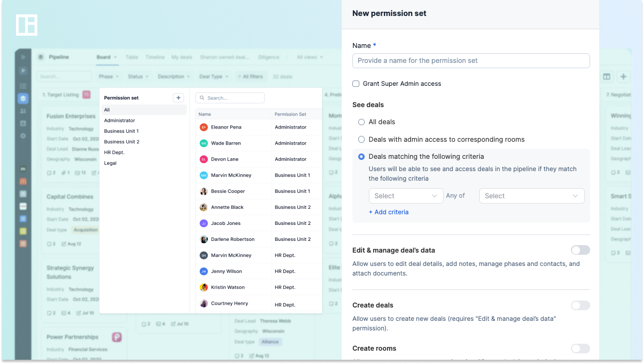Select the All deals radio option
Viewport: 644px width, 364px height.
361,122
